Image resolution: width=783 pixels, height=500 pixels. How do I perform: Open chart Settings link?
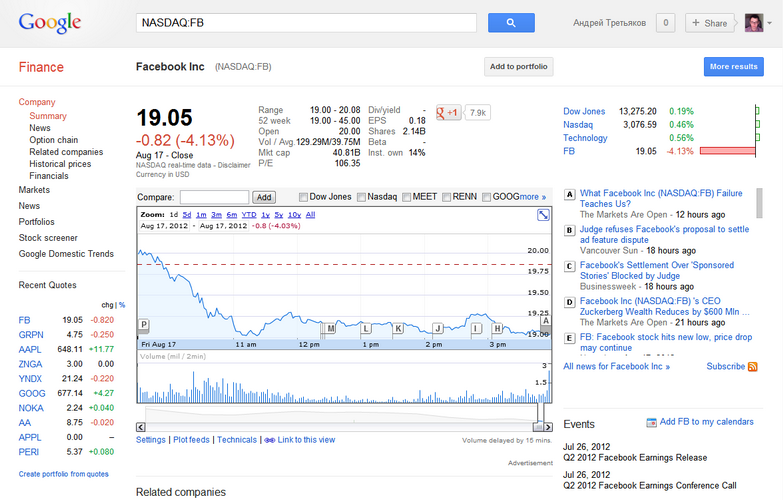[x=150, y=440]
